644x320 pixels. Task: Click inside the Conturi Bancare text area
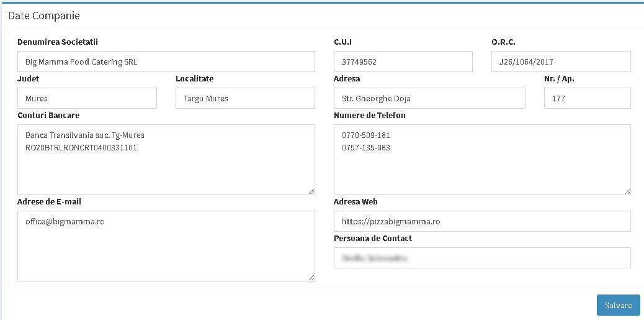[x=166, y=160]
